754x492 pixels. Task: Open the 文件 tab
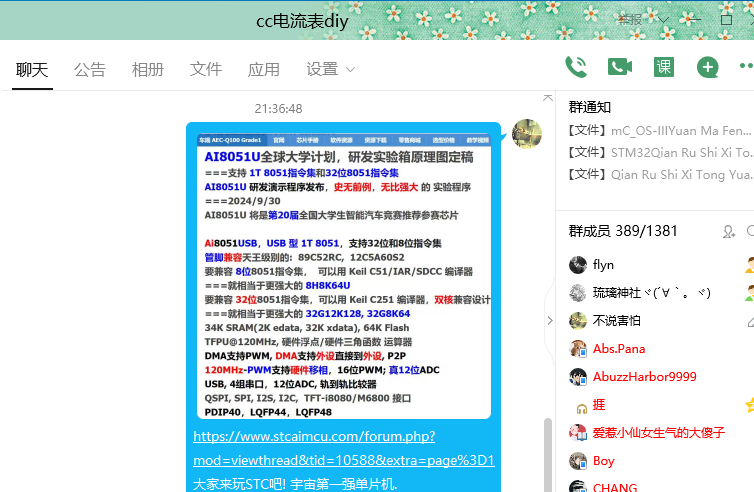point(205,70)
